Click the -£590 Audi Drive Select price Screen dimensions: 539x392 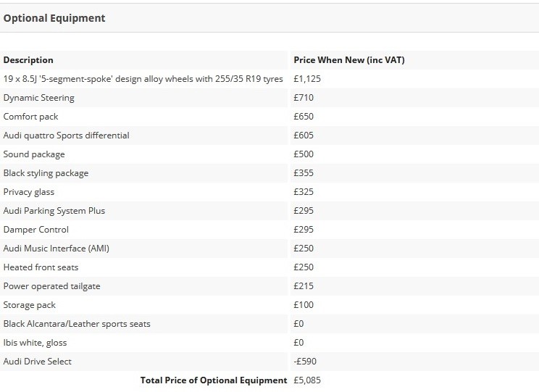pyautogui.click(x=305, y=362)
